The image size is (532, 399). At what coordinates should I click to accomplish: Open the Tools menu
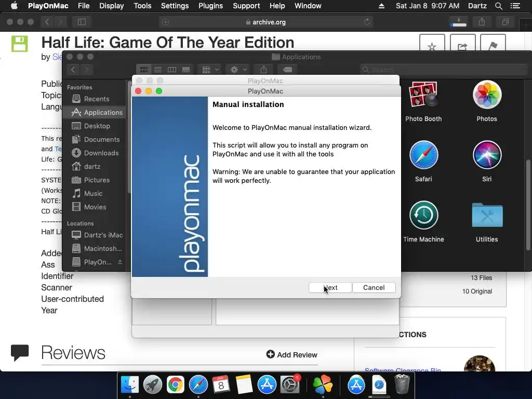pyautogui.click(x=142, y=6)
